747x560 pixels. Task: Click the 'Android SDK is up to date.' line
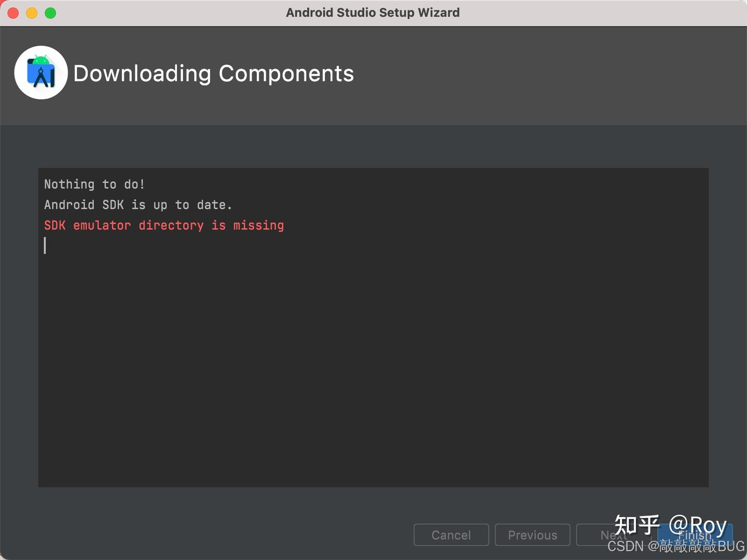137,204
